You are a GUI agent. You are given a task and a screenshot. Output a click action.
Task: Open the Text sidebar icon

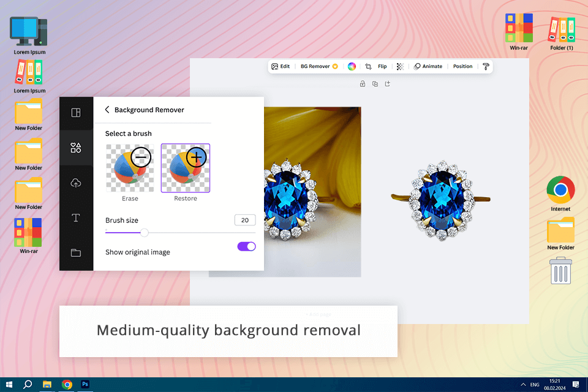(x=76, y=218)
